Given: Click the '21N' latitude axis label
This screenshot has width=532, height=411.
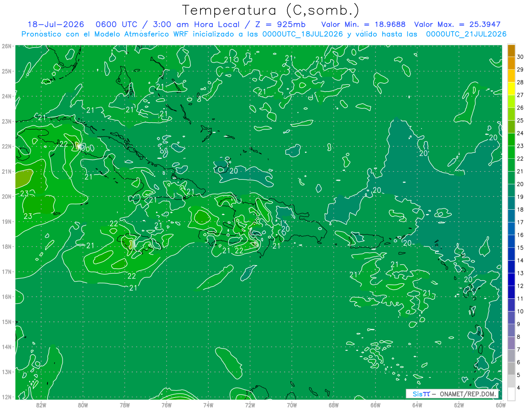Looking at the screenshot, I should pos(6,171).
